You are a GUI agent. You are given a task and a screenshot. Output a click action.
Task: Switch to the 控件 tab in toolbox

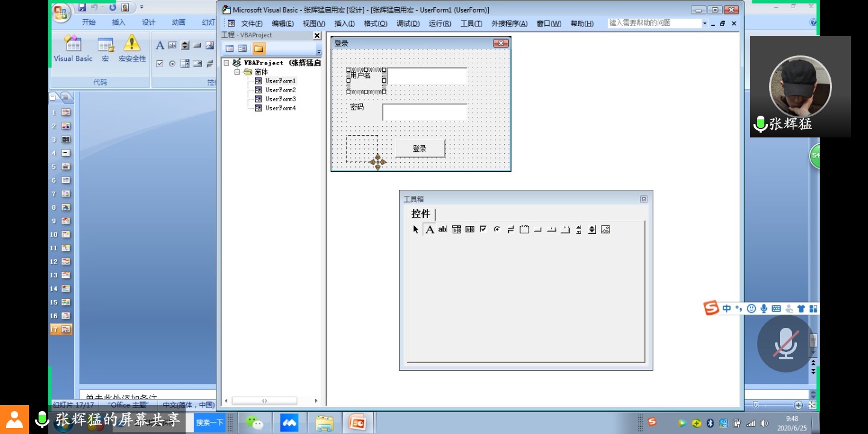tap(421, 214)
